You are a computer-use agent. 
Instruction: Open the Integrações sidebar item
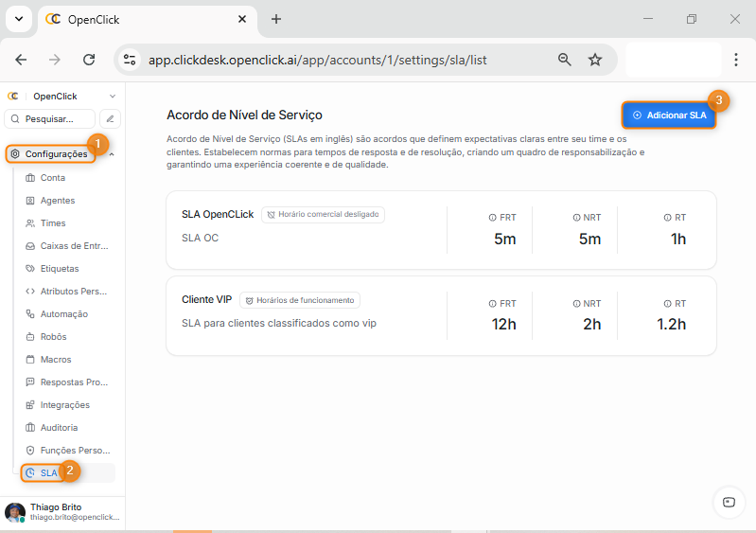pos(64,405)
